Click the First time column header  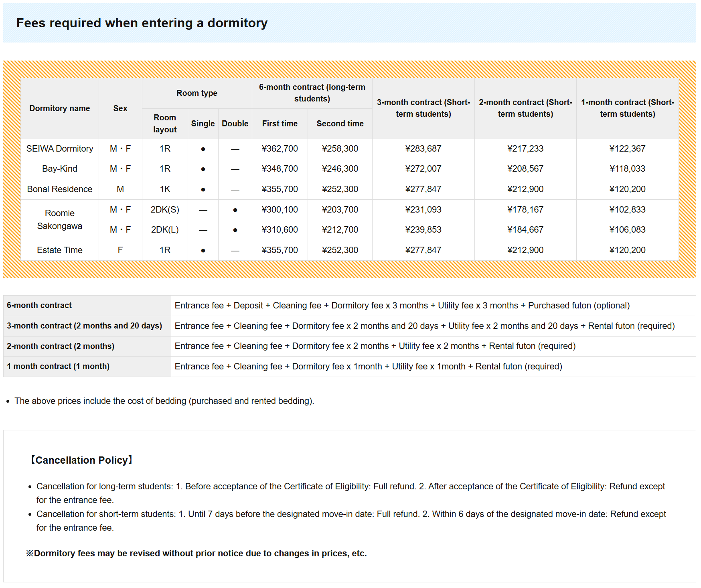280,124
